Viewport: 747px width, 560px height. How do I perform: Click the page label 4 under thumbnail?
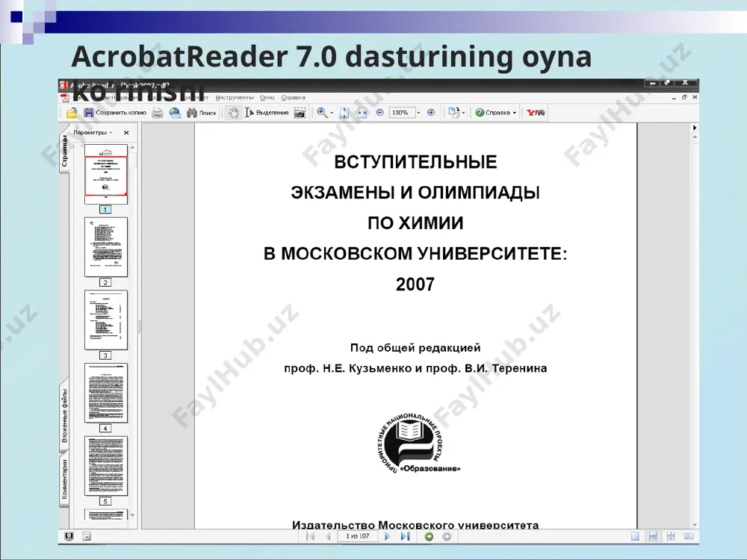[x=105, y=428]
